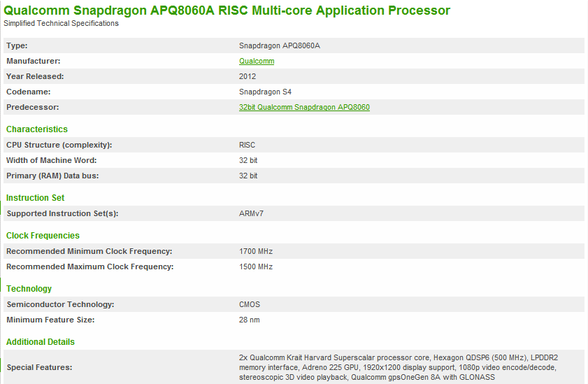The image size is (588, 384).
Task: Click the 'Year Released:' label
Action: point(35,76)
